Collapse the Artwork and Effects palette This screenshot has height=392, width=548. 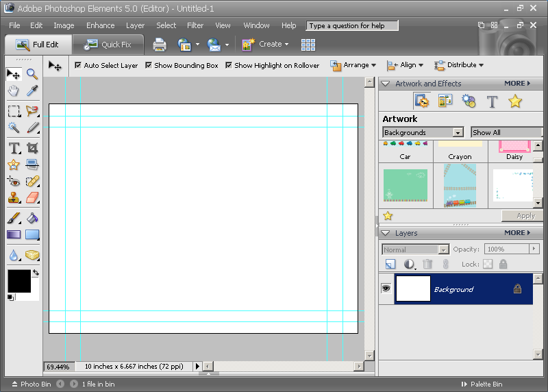coord(386,84)
